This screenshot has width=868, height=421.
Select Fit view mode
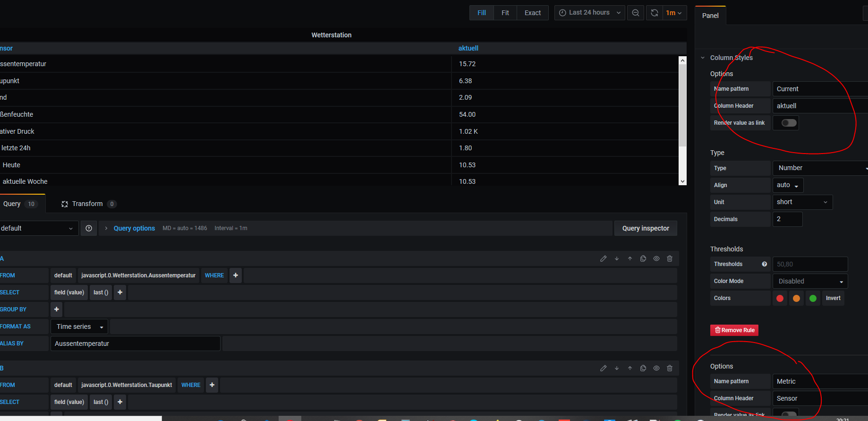click(x=505, y=13)
